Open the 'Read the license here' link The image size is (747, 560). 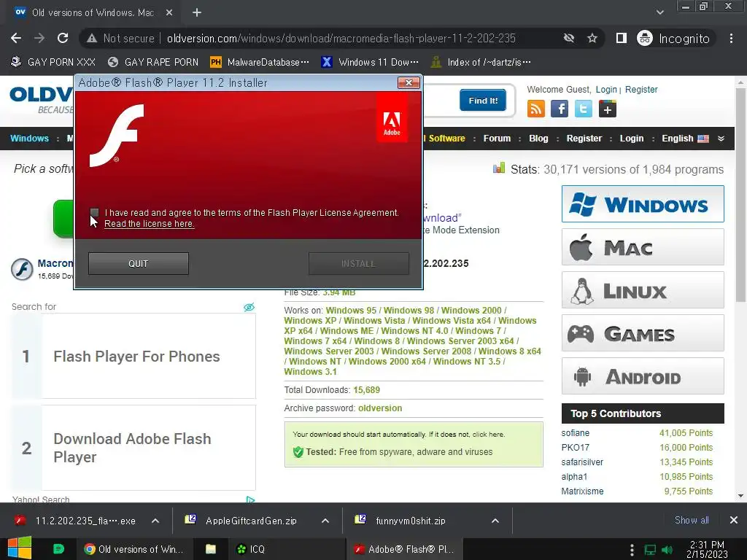click(149, 224)
